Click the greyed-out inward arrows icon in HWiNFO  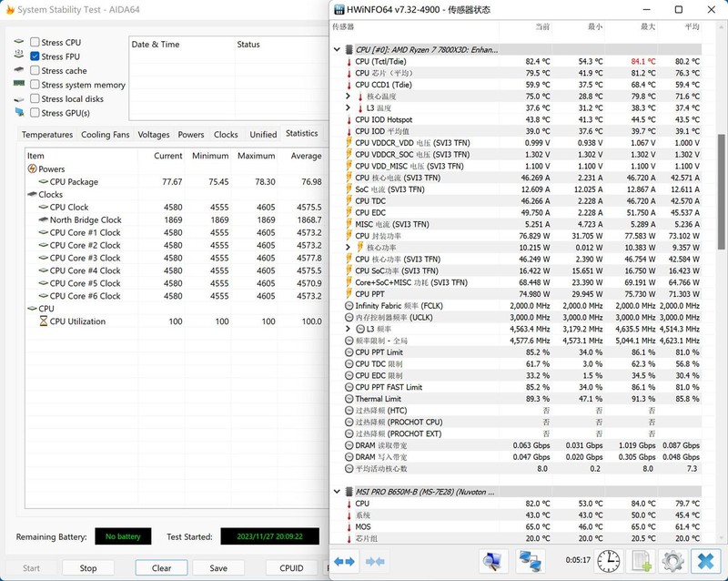coord(374,562)
